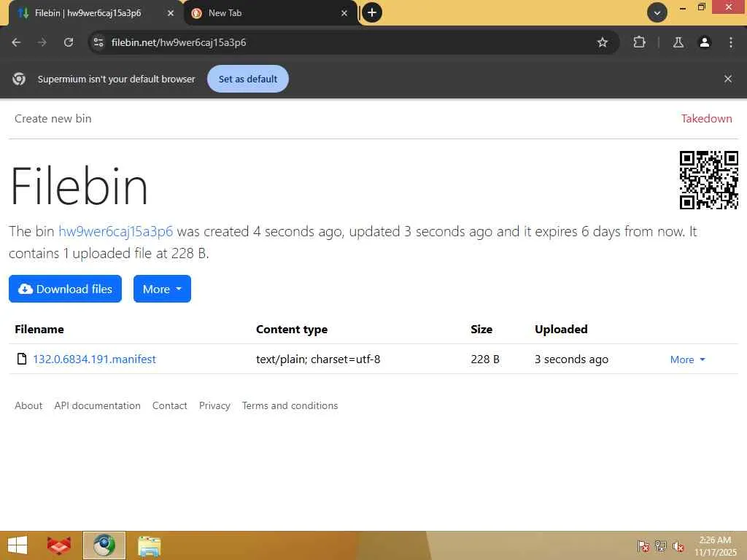Open the Extensions puzzle icon
The height and width of the screenshot is (560, 747).
pos(639,42)
